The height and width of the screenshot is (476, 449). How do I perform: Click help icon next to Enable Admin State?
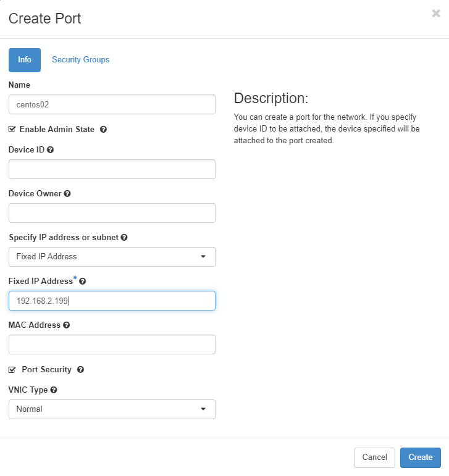click(x=104, y=130)
